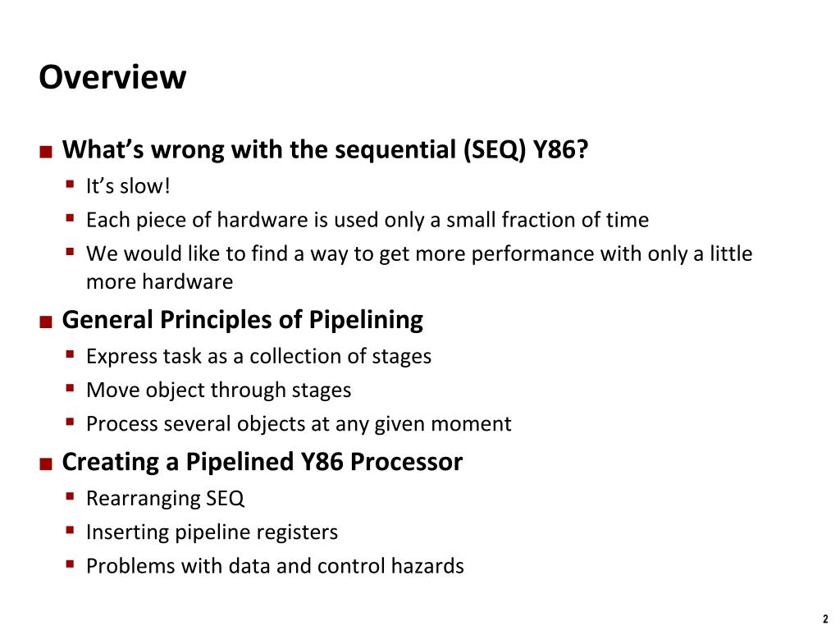This screenshot has height=630, width=840.
Task: Click red square bullet beside What's wrong heading
Action: (x=46, y=152)
